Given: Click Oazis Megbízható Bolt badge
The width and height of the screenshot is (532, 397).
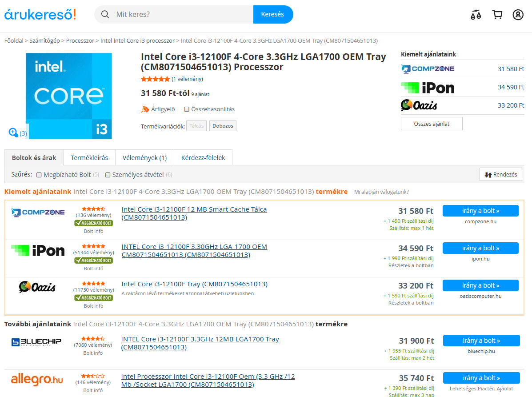Looking at the screenshot, I should point(94,297).
